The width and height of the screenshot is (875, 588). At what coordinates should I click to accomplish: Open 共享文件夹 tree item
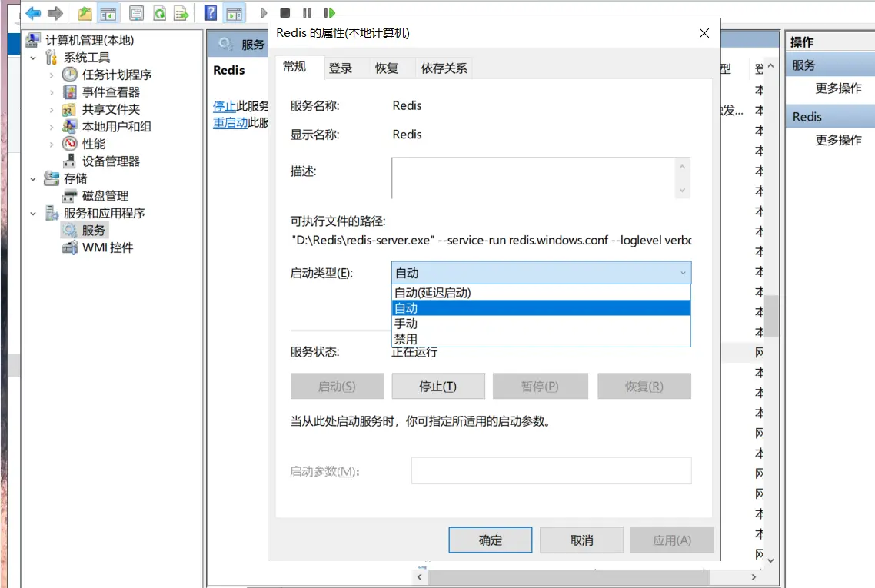111,109
